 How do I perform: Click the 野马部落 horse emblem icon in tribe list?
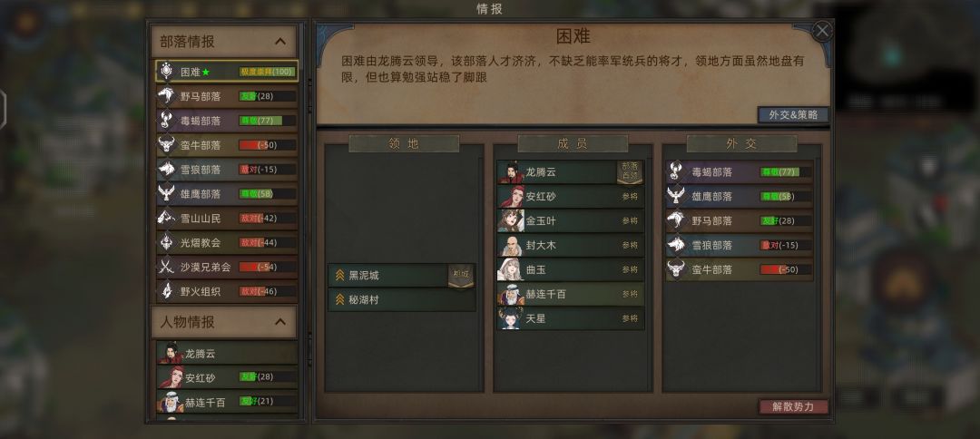point(166,96)
